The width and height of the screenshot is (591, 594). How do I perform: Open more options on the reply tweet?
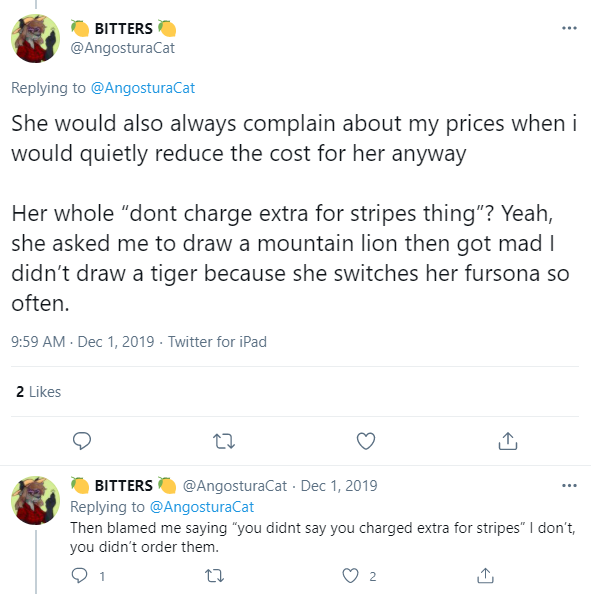[x=569, y=485]
